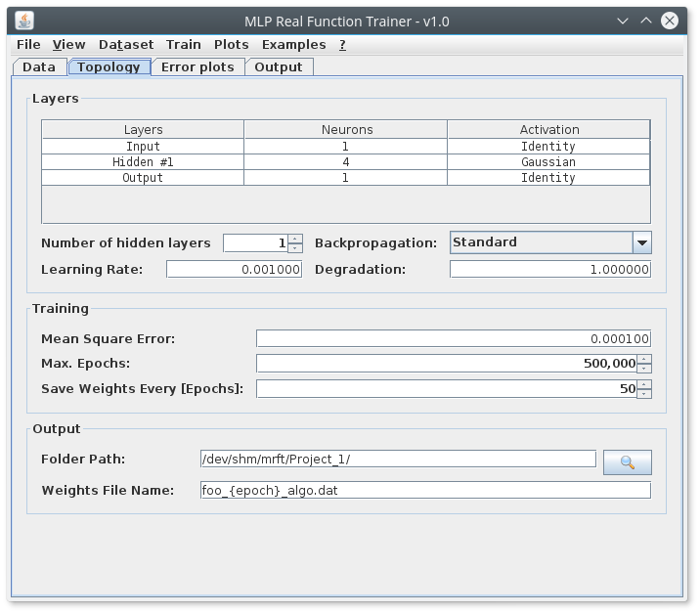Viewport: 700px width, 614px height.
Task: Switch to the Data tab
Action: click(x=39, y=67)
